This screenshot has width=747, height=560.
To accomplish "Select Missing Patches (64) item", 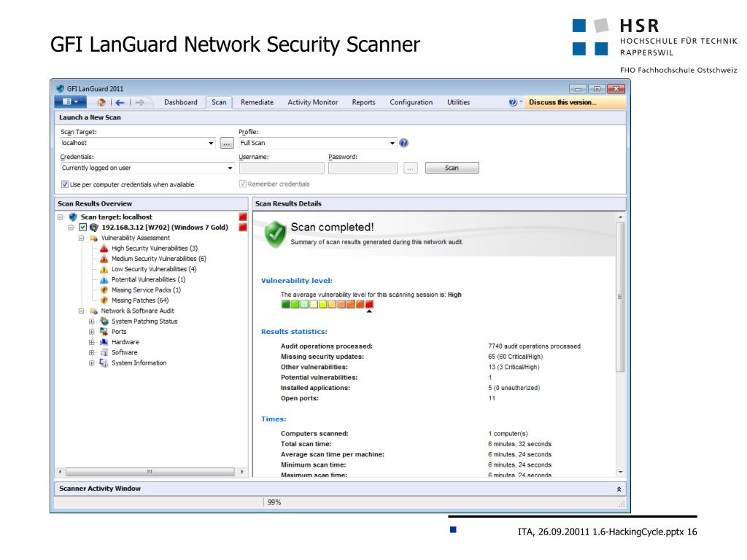I will coord(140,300).
